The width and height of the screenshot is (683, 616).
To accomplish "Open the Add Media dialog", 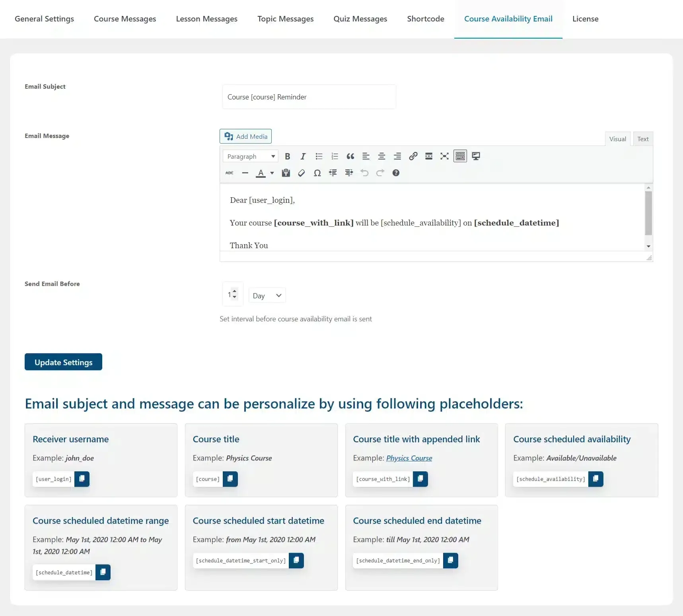I will tap(245, 136).
